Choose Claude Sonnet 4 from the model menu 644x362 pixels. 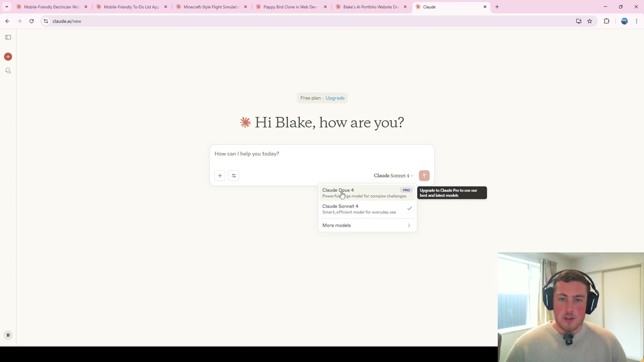pos(367,209)
